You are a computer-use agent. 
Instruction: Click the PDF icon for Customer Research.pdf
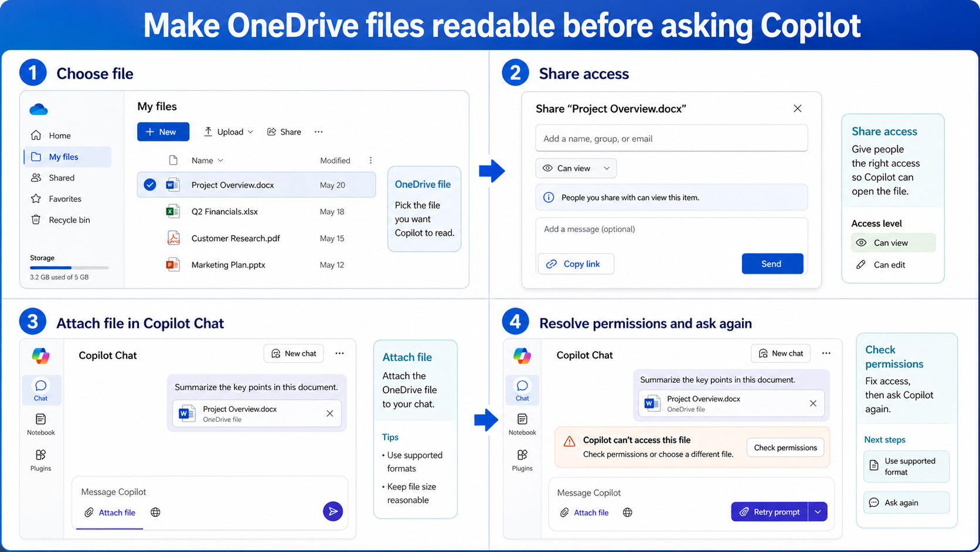click(173, 238)
